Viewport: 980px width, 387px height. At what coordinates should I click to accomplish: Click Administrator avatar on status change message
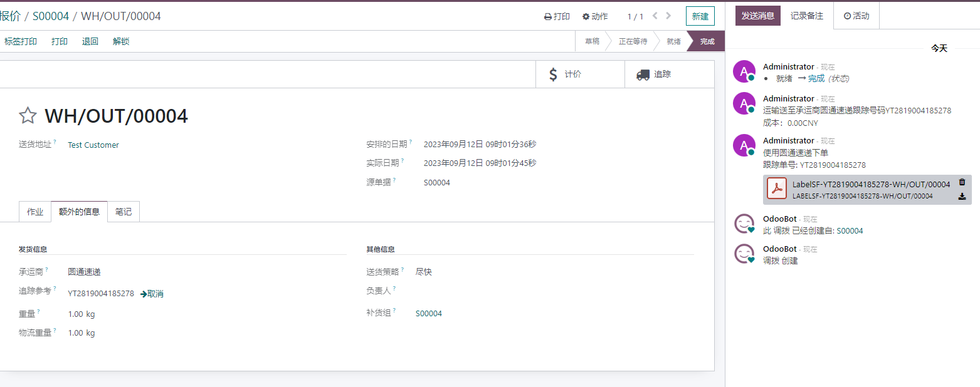[744, 71]
